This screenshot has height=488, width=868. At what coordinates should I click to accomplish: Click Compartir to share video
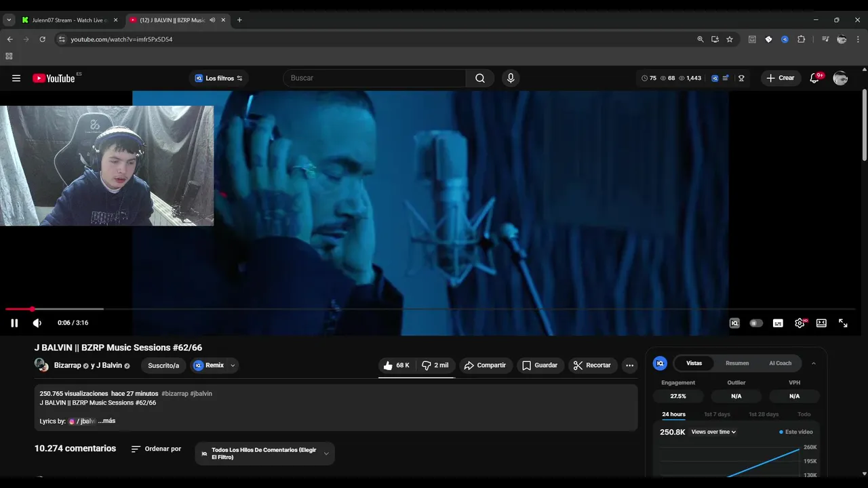click(x=486, y=365)
